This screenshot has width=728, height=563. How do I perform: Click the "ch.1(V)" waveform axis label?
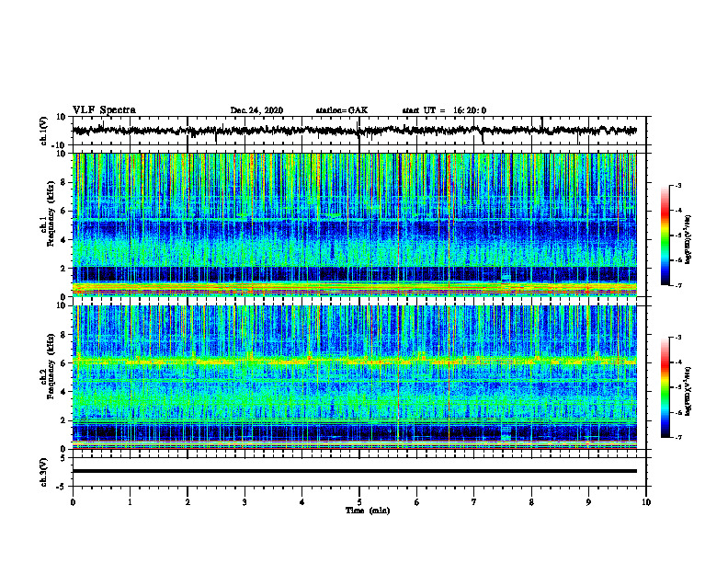(44, 131)
